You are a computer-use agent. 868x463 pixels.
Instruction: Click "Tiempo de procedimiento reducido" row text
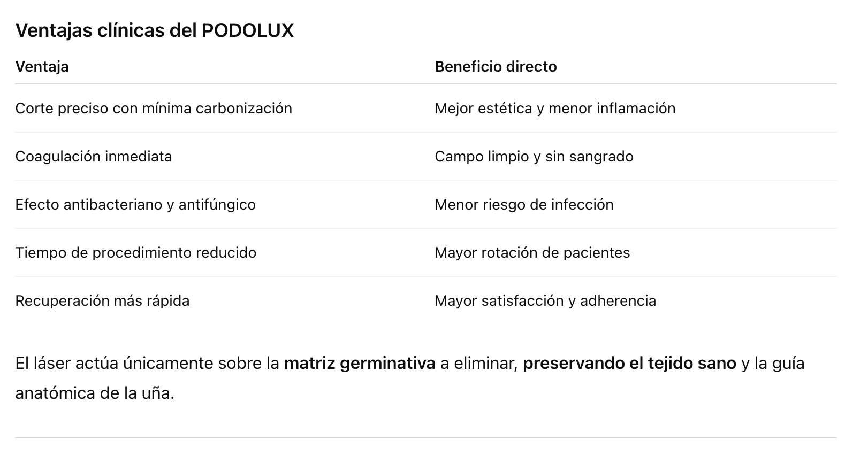136,253
